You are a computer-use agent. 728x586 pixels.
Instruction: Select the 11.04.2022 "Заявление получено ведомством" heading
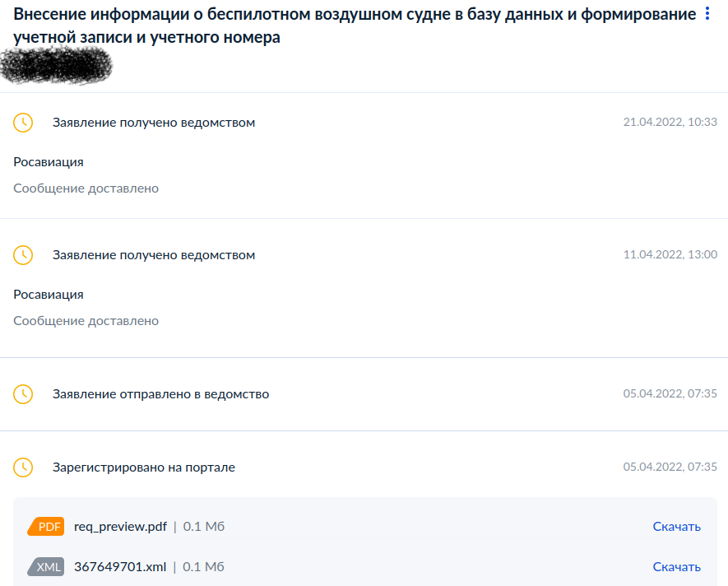(x=154, y=255)
